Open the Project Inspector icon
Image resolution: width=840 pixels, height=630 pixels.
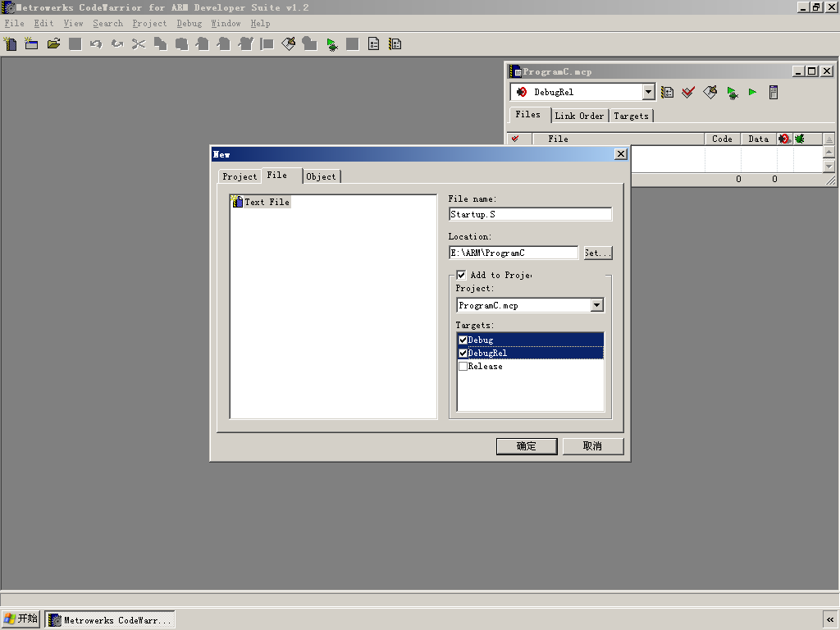[773, 92]
